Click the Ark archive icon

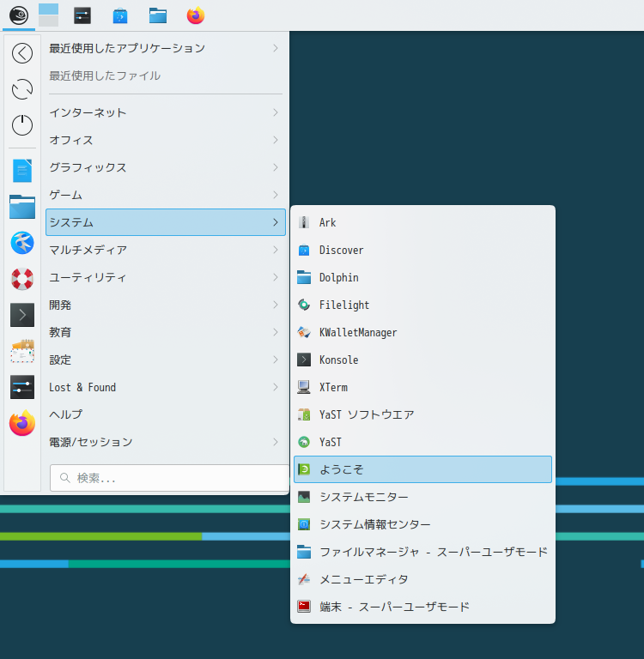(304, 222)
